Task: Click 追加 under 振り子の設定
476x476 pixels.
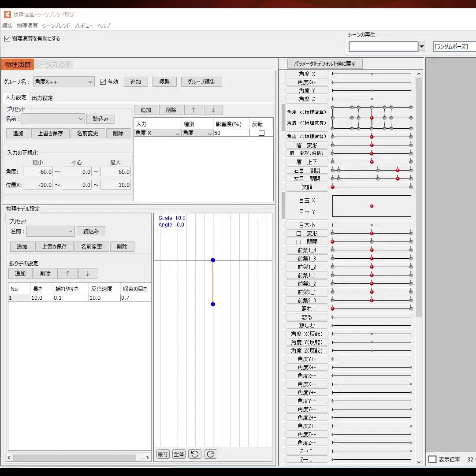Action: point(20,274)
